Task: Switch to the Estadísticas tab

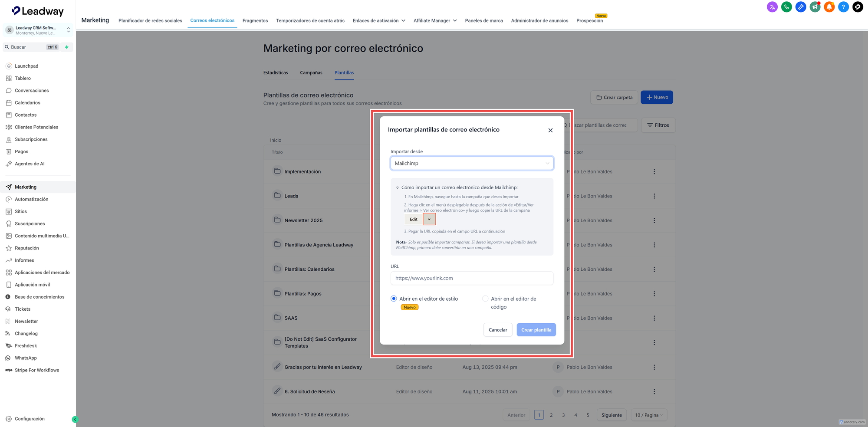Action: coord(276,72)
